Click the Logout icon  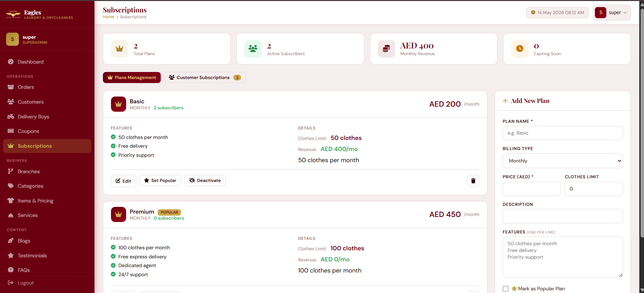click(11, 283)
